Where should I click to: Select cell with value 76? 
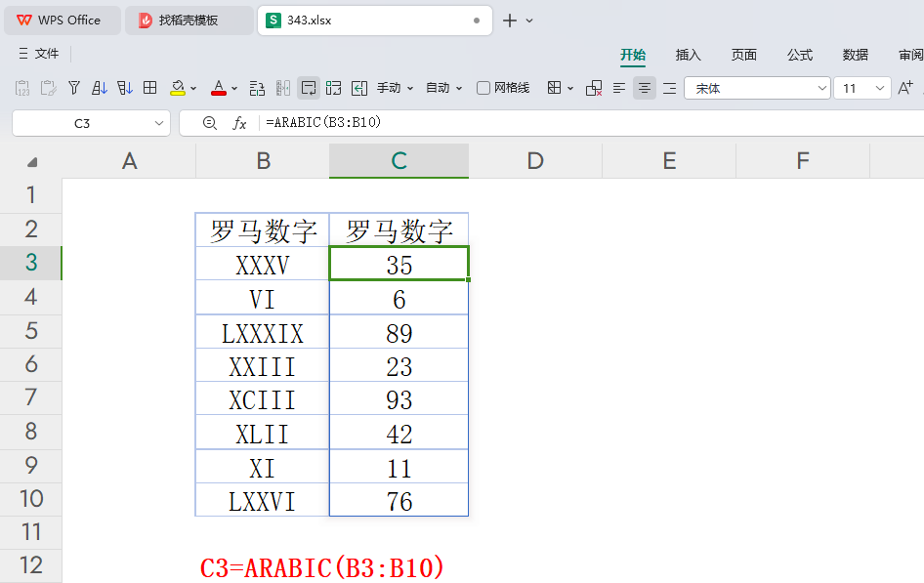[x=399, y=501]
